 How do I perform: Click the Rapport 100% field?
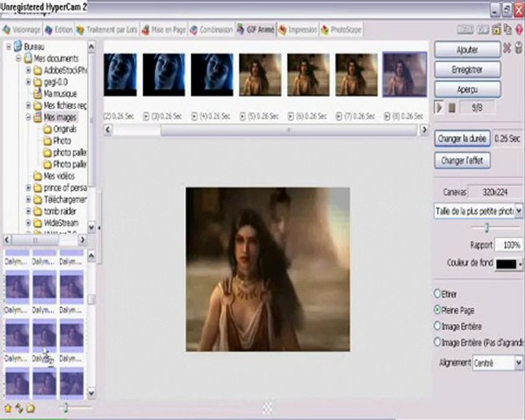[x=508, y=245]
